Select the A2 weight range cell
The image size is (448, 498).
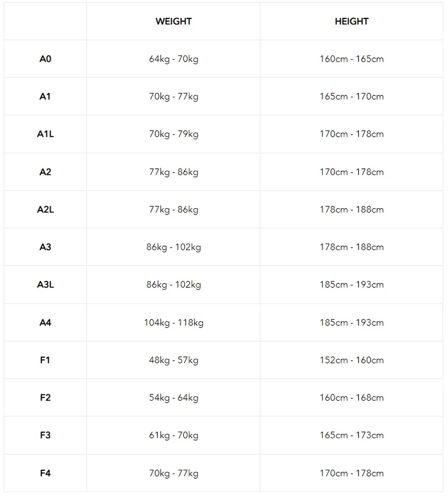[174, 172]
